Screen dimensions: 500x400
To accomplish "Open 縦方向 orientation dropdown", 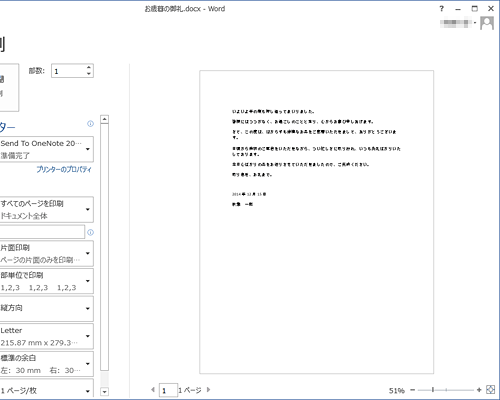I will coord(47,309).
